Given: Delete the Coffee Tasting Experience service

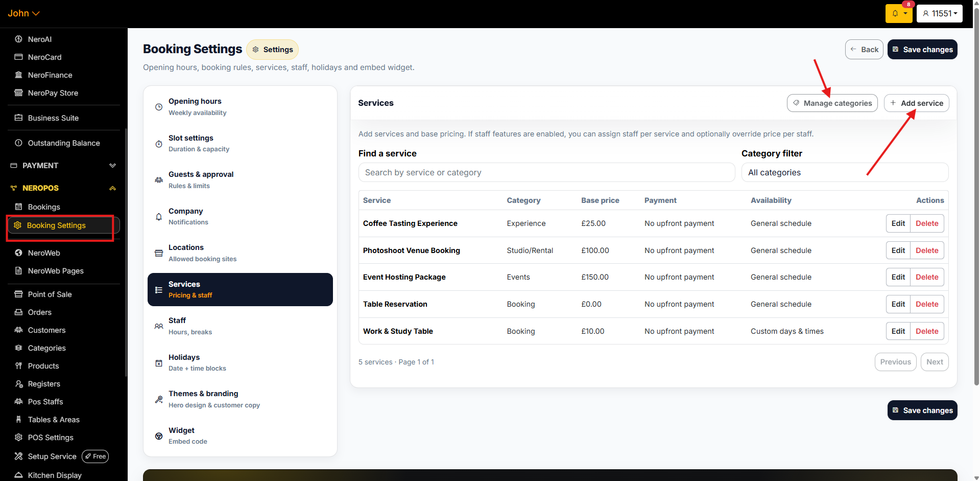Looking at the screenshot, I should coord(926,223).
